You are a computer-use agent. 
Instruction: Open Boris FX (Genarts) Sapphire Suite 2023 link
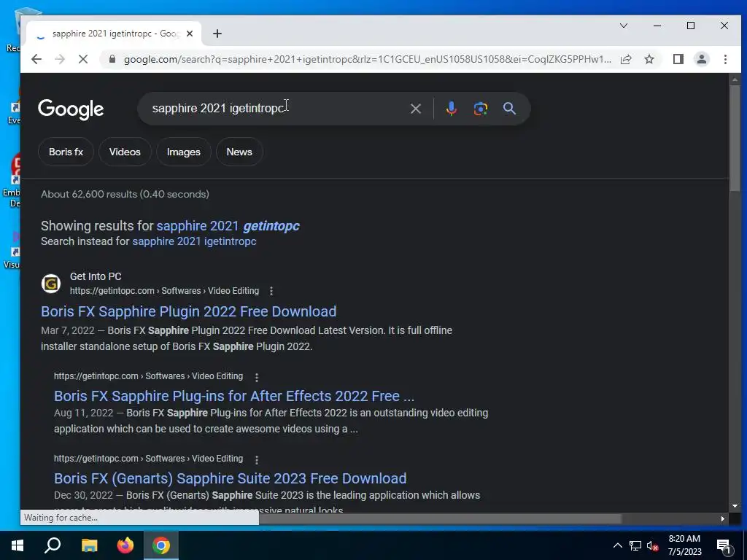pos(230,478)
